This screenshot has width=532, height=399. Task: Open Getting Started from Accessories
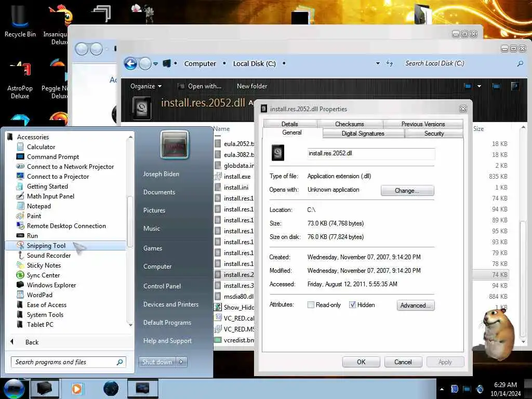[47, 187]
